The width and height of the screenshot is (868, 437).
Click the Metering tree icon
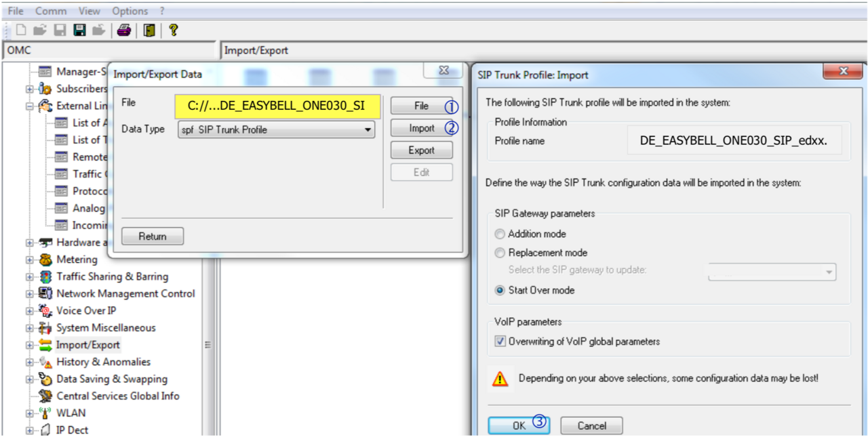[x=45, y=259]
